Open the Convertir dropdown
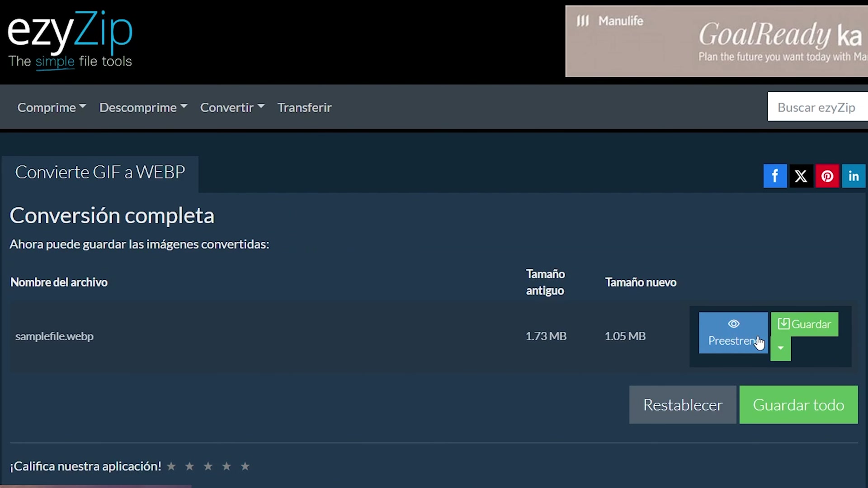Viewport: 868px width, 488px height. [x=232, y=108]
